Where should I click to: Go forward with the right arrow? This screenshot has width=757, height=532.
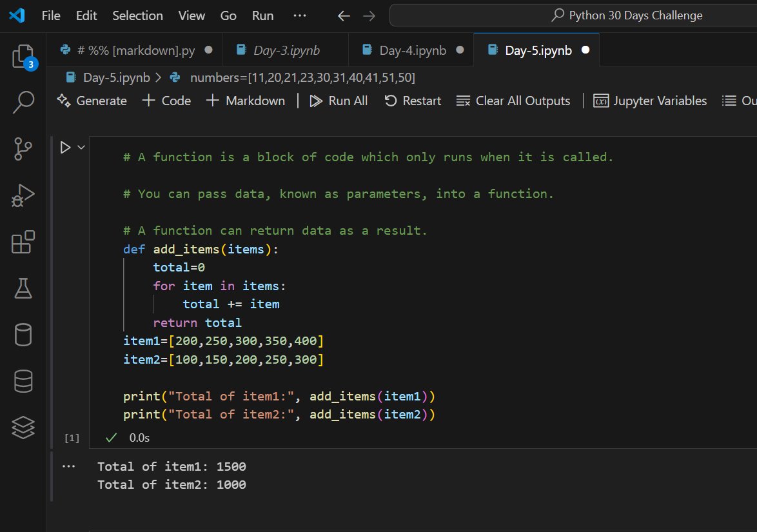[x=369, y=16]
